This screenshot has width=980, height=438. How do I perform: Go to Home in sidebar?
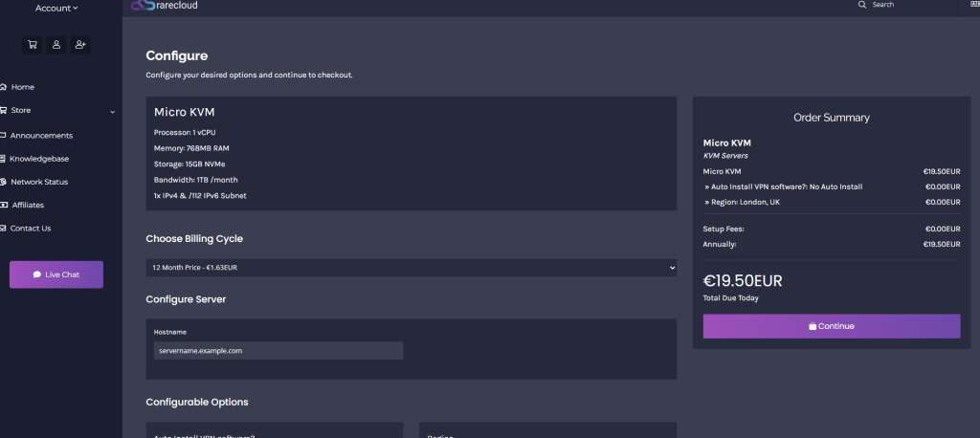(x=22, y=87)
